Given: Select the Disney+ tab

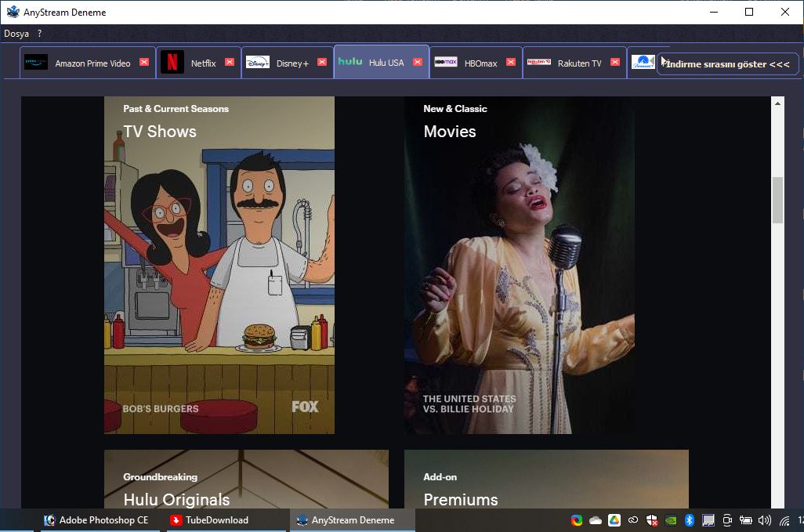Looking at the screenshot, I should pos(287,63).
